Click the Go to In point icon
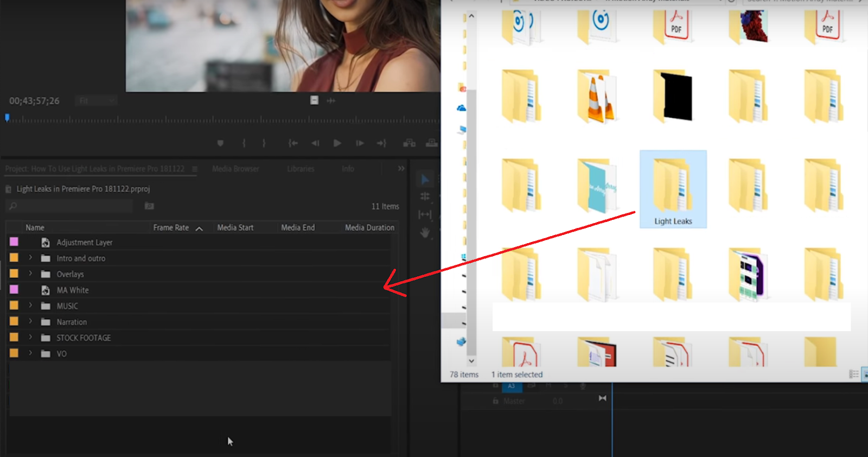This screenshot has height=457, width=868. click(293, 143)
